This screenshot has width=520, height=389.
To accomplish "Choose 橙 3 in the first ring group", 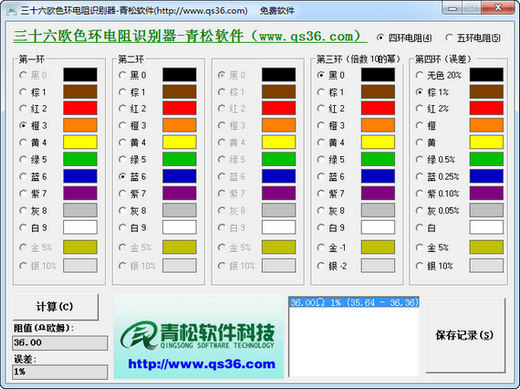I will (33, 126).
